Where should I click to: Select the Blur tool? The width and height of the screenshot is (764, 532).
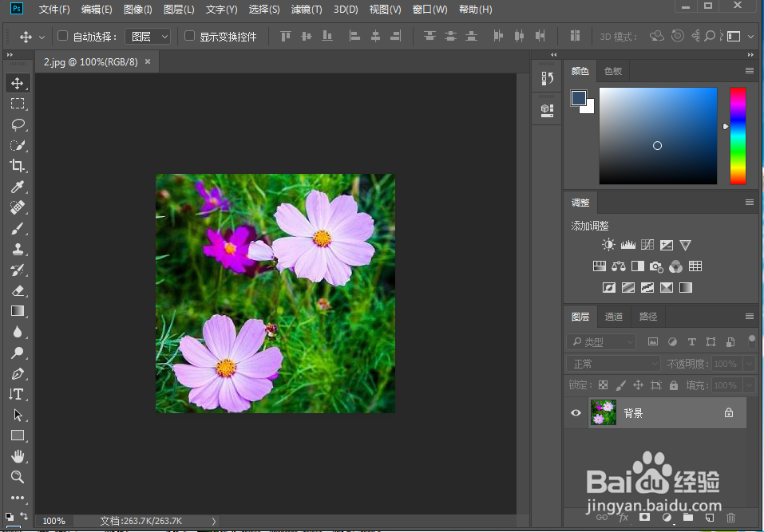[x=18, y=332]
